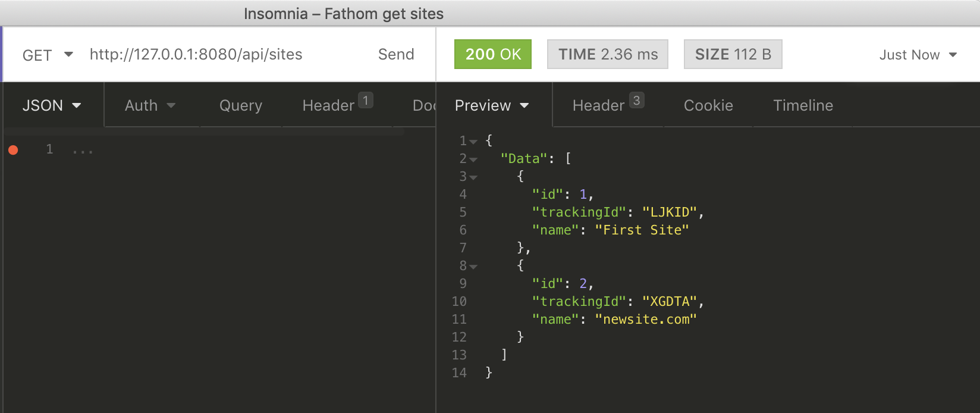Send the request
The width and height of the screenshot is (980, 413).
click(x=396, y=54)
